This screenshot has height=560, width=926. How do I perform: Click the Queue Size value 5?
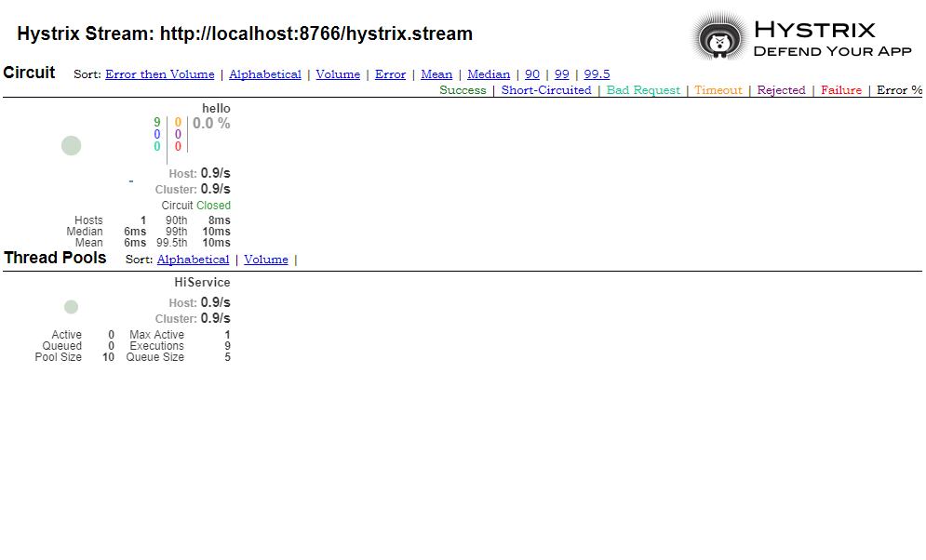[227, 357]
